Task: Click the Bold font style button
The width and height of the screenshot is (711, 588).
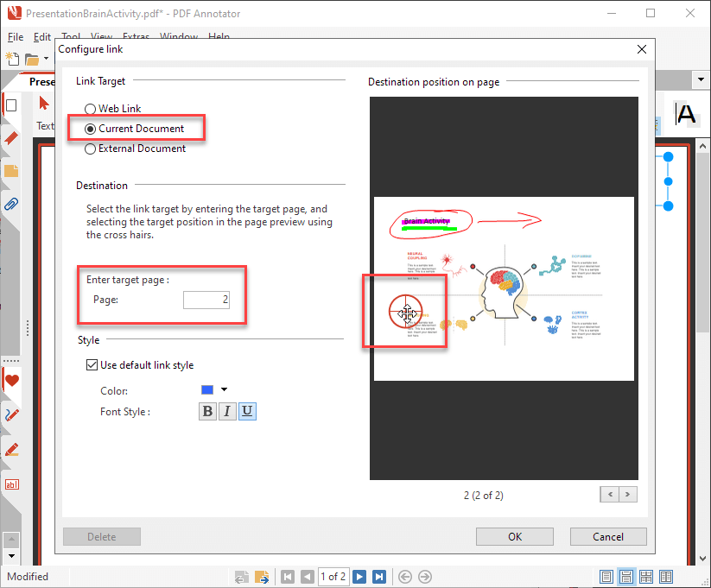Action: coord(207,412)
